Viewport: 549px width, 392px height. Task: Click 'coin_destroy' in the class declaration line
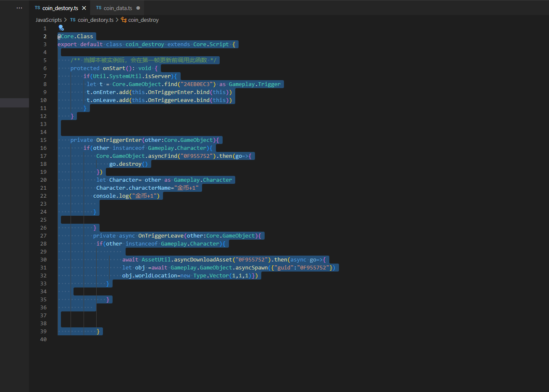point(145,44)
